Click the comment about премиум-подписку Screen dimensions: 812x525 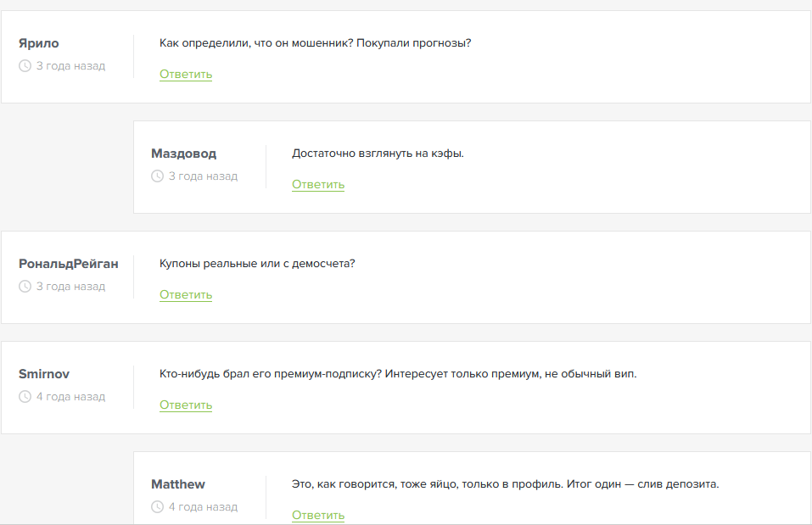pyautogui.click(x=398, y=374)
